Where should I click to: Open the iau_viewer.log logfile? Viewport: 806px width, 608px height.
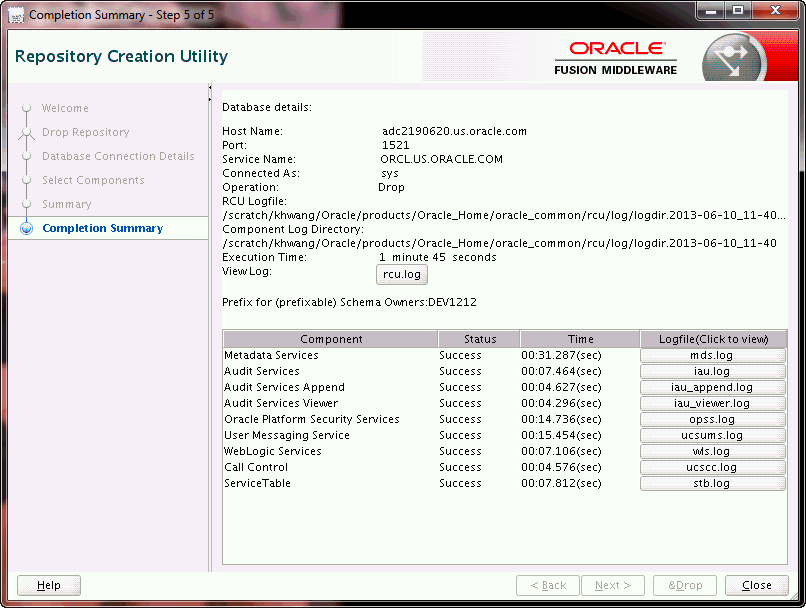[x=712, y=403]
